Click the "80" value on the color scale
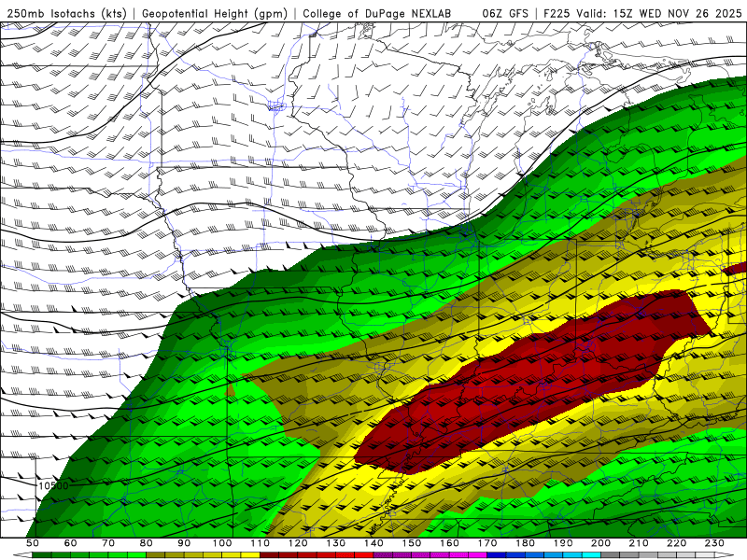Viewport: 747px width, 560px height. point(147,543)
